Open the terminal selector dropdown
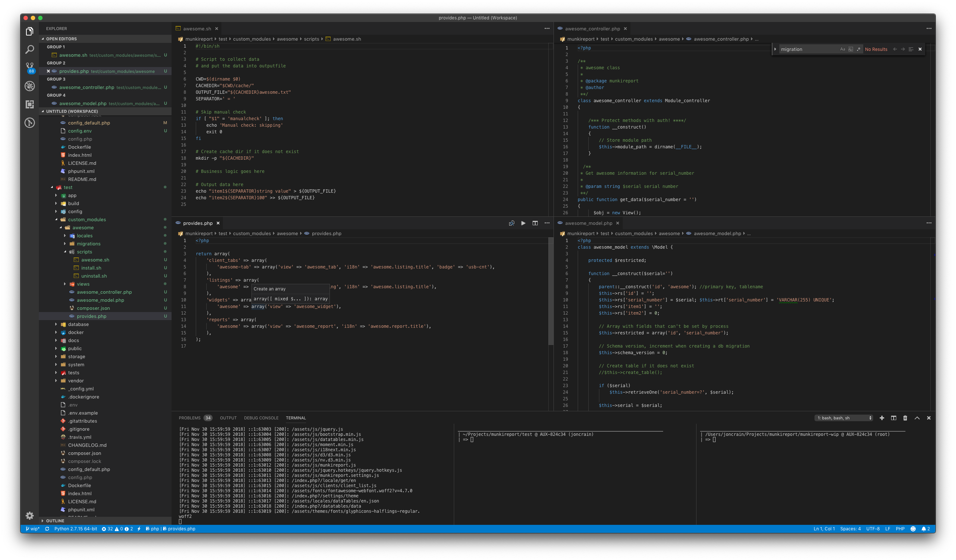 [x=844, y=418]
